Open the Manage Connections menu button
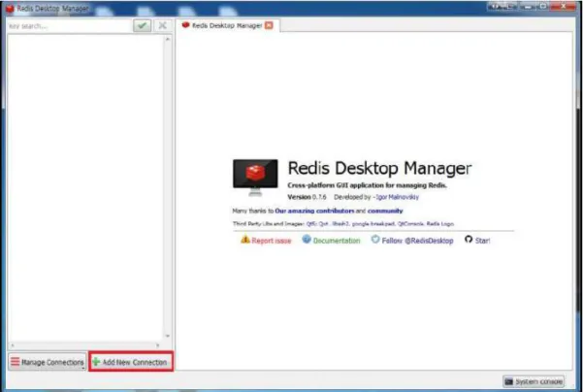583x392 pixels. [x=48, y=362]
